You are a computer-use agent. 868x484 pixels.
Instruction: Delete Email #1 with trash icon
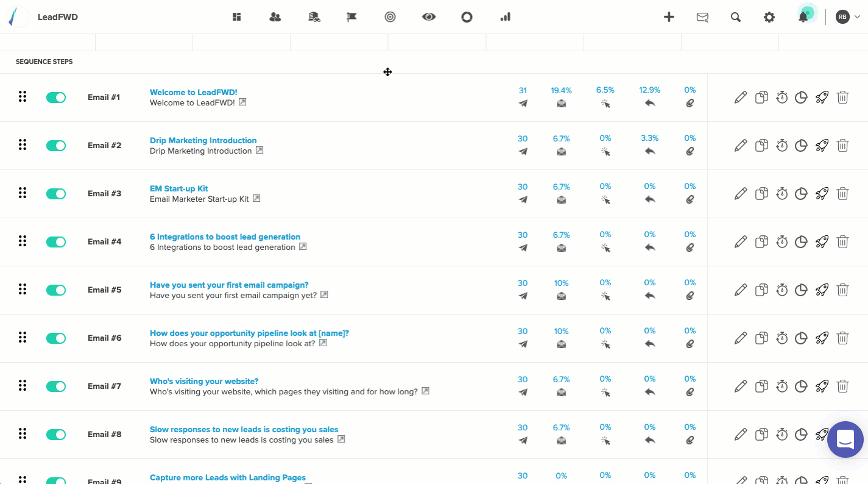click(x=842, y=97)
